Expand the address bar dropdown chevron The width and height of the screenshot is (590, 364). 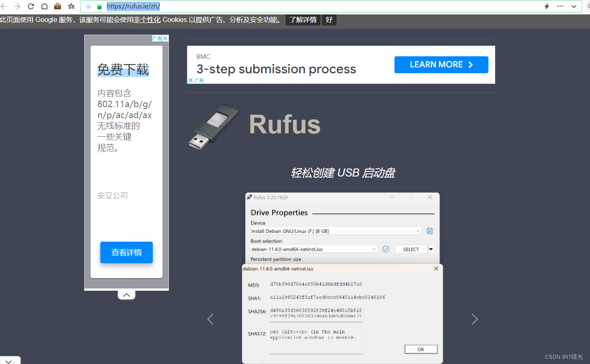tap(574, 6)
